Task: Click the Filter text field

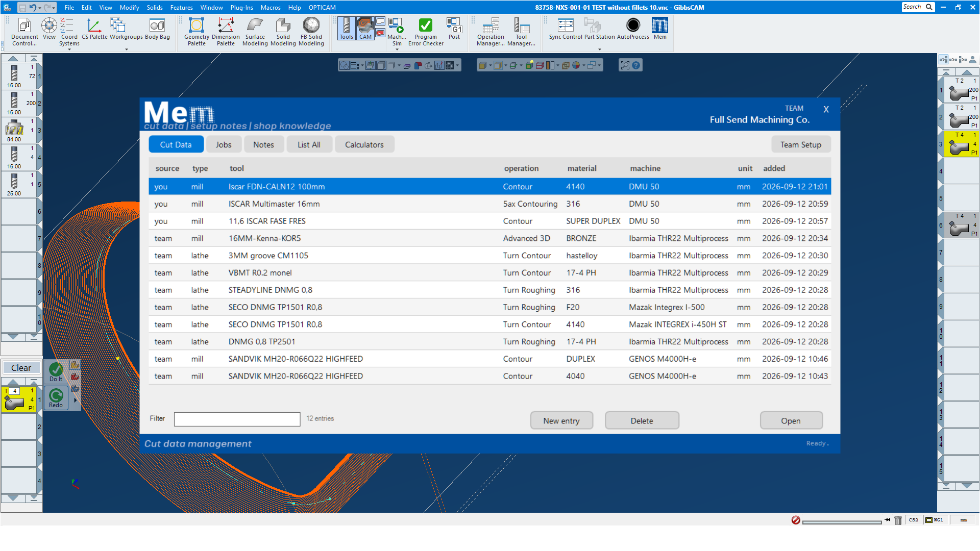Action: point(237,419)
